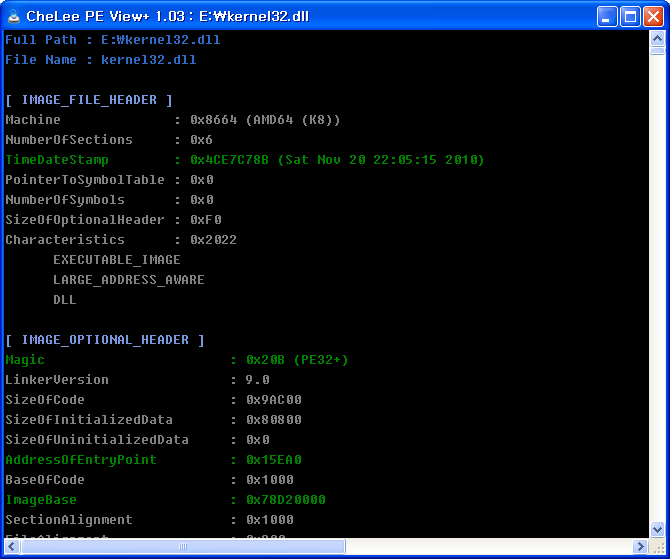670x559 pixels.
Task: Click the 'File Name : kernel32.dll' line
Action: (101, 60)
